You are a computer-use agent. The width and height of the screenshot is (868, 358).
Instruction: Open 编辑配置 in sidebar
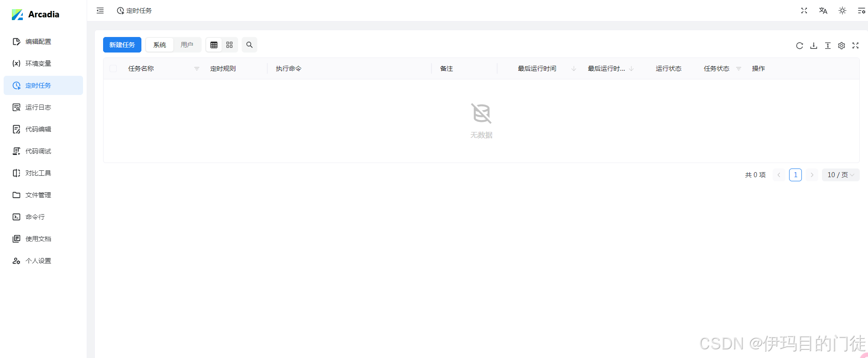(43, 42)
